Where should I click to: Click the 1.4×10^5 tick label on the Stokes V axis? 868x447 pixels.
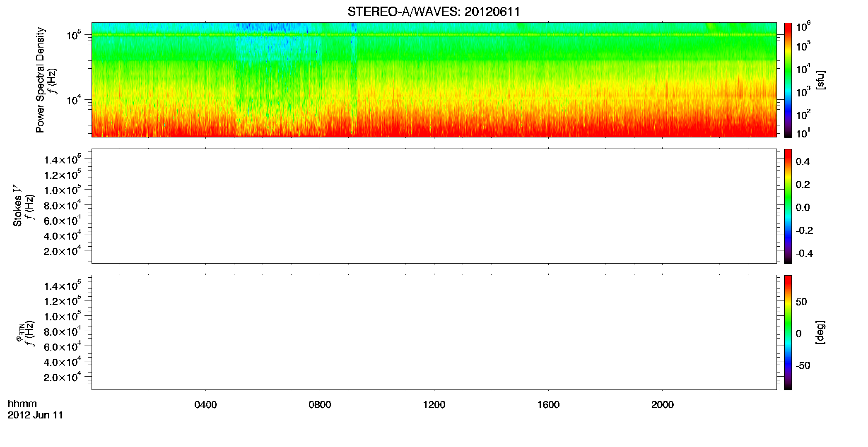(63, 159)
